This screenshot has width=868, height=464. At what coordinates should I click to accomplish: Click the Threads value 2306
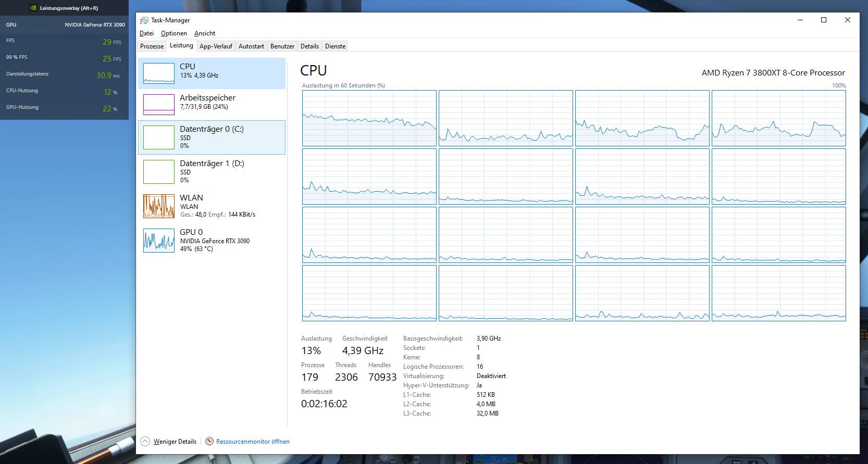click(346, 377)
